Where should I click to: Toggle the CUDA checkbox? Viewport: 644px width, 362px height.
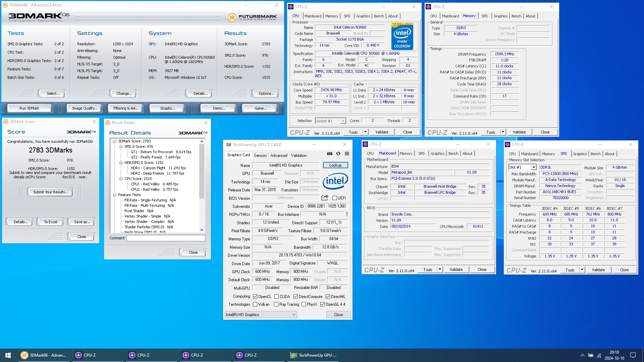pyautogui.click(x=277, y=297)
